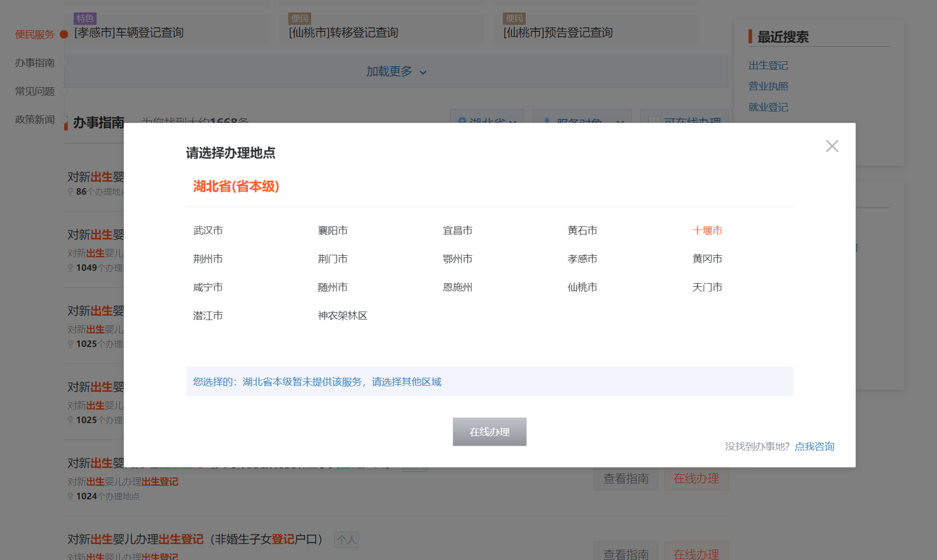Select 武汉市 as the handling location

[x=208, y=230]
